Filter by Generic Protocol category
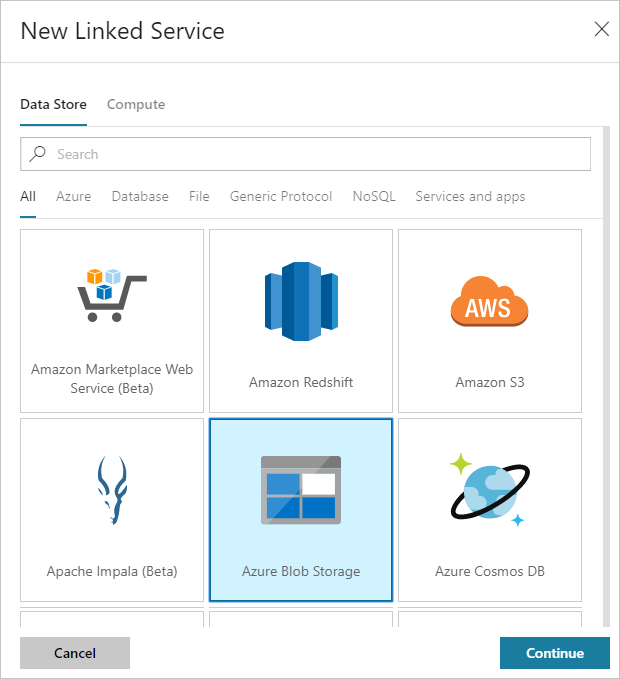The width and height of the screenshot is (620, 679). pos(281,196)
